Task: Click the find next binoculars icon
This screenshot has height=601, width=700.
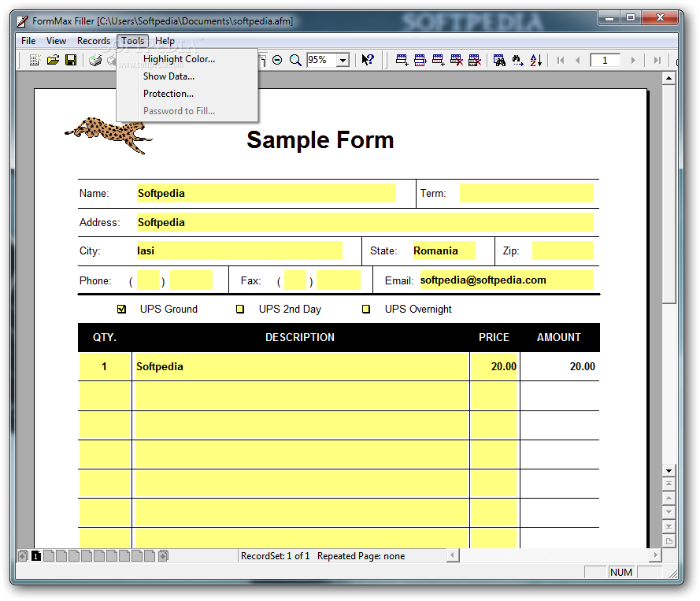Action: click(x=517, y=60)
